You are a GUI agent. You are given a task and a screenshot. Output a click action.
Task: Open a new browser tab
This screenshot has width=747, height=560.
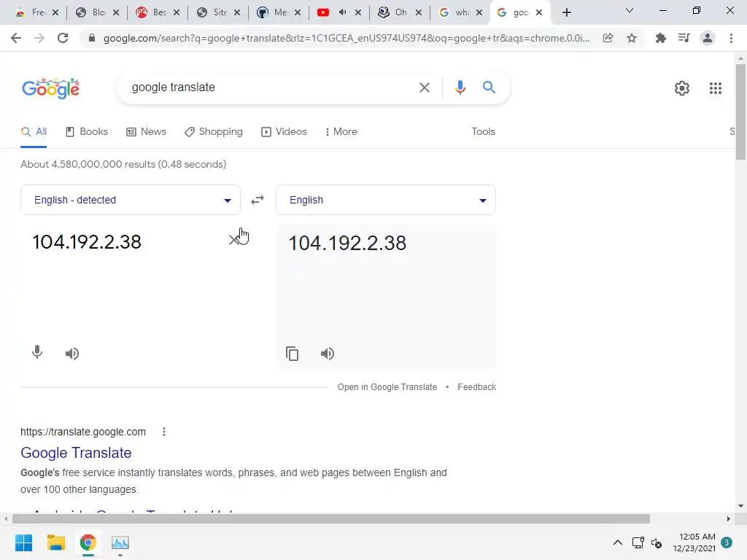(x=566, y=12)
